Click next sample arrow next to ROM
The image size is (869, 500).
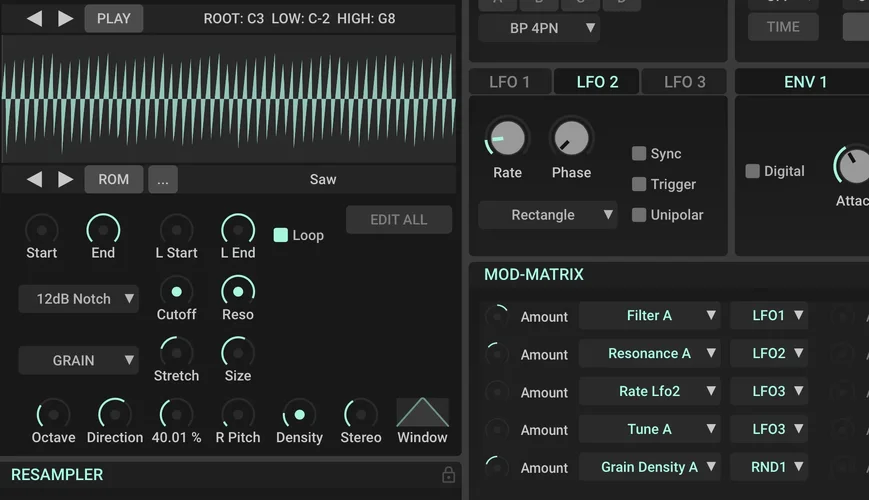[66, 180]
